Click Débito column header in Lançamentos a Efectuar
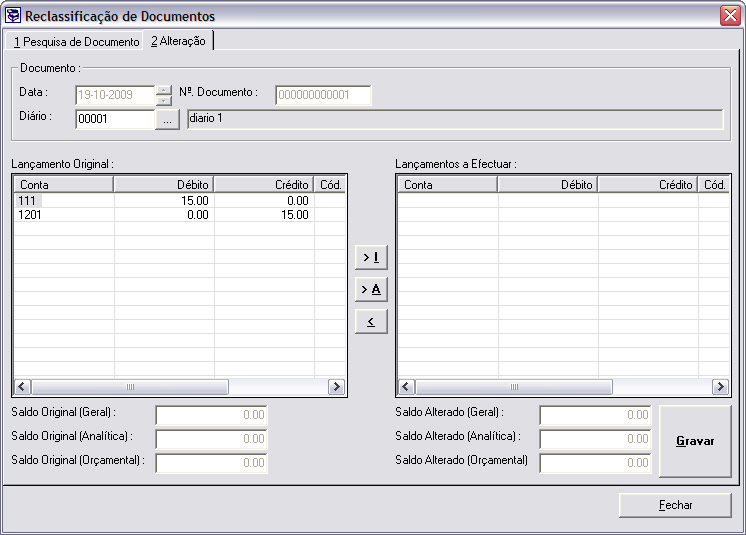Viewport: 746px width, 535px height. [x=548, y=185]
